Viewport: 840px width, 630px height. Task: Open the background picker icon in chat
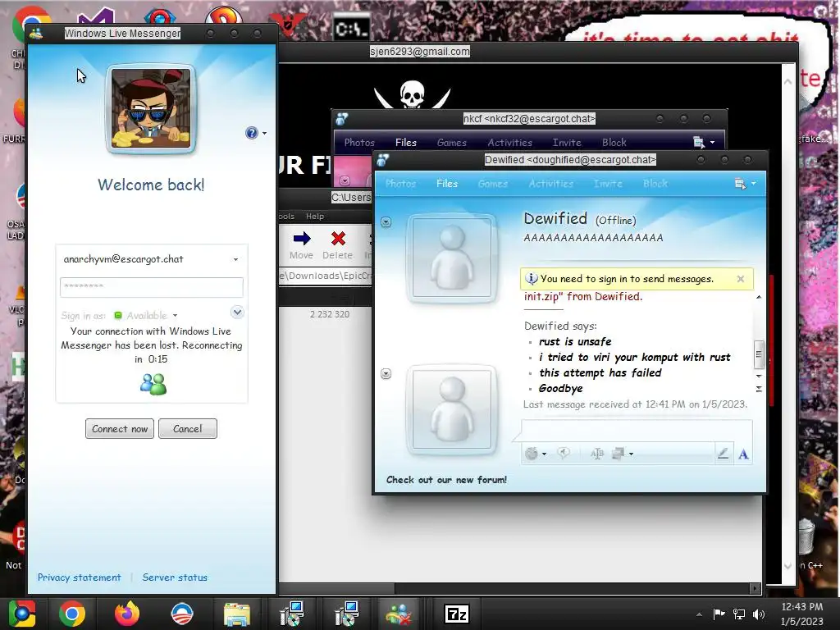[618, 454]
